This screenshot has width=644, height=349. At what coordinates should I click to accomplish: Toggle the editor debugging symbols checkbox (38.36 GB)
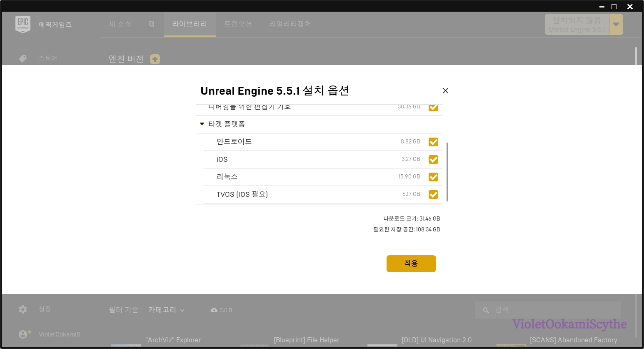pyautogui.click(x=433, y=108)
